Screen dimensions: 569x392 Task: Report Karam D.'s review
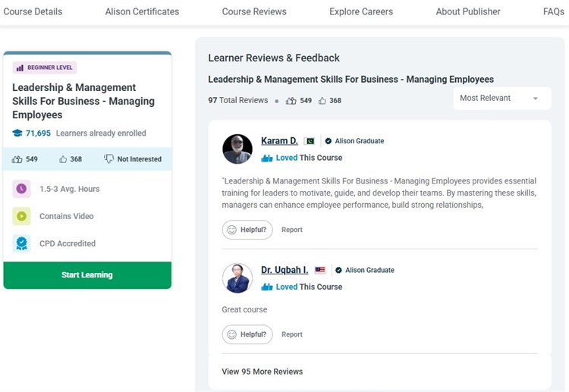pos(292,230)
